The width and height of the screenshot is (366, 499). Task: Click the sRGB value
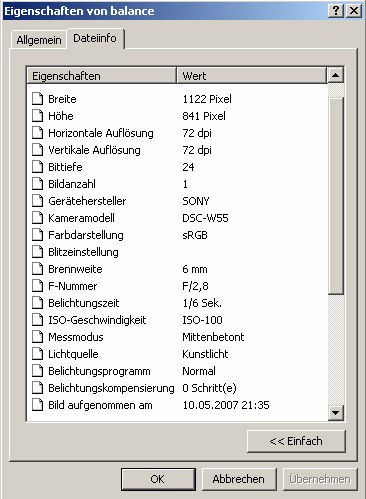(195, 235)
